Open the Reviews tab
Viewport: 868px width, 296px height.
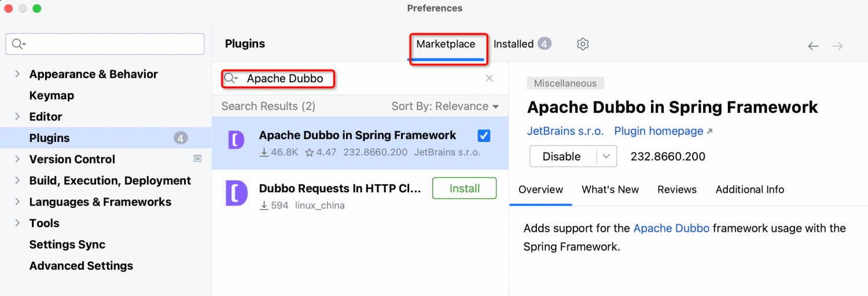pyautogui.click(x=676, y=189)
